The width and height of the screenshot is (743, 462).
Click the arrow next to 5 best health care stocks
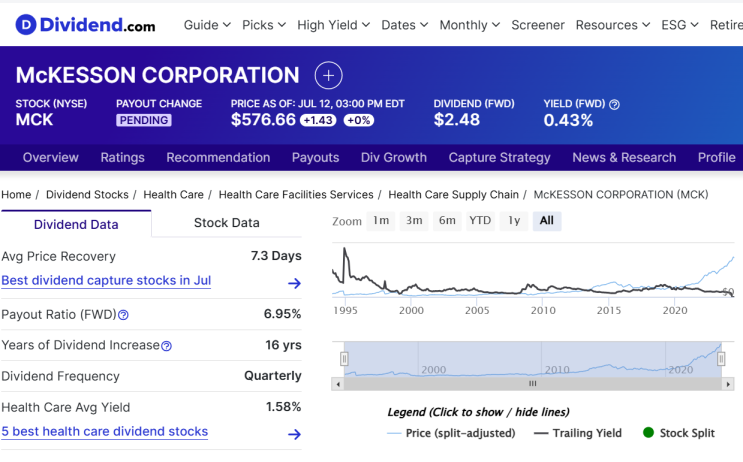coord(294,434)
